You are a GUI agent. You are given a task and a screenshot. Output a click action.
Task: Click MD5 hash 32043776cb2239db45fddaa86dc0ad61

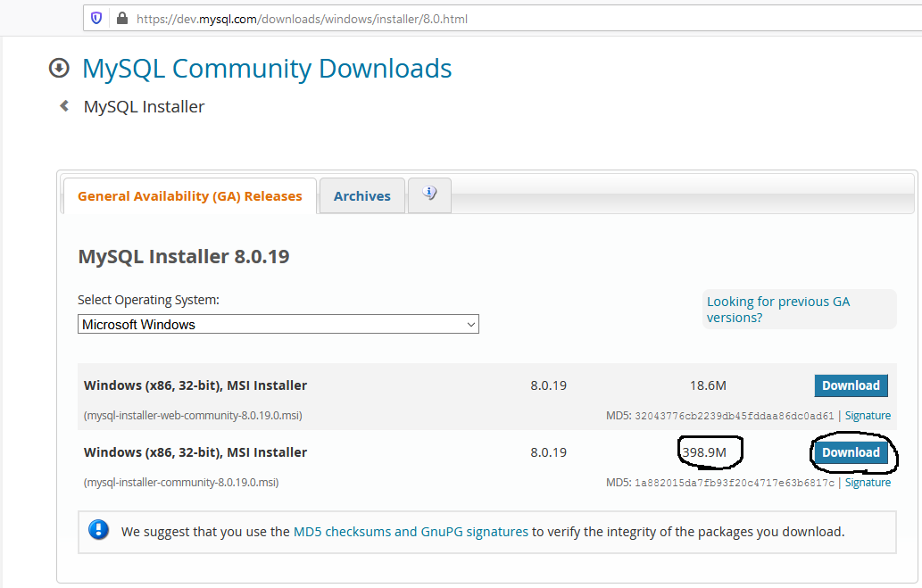tap(735, 417)
